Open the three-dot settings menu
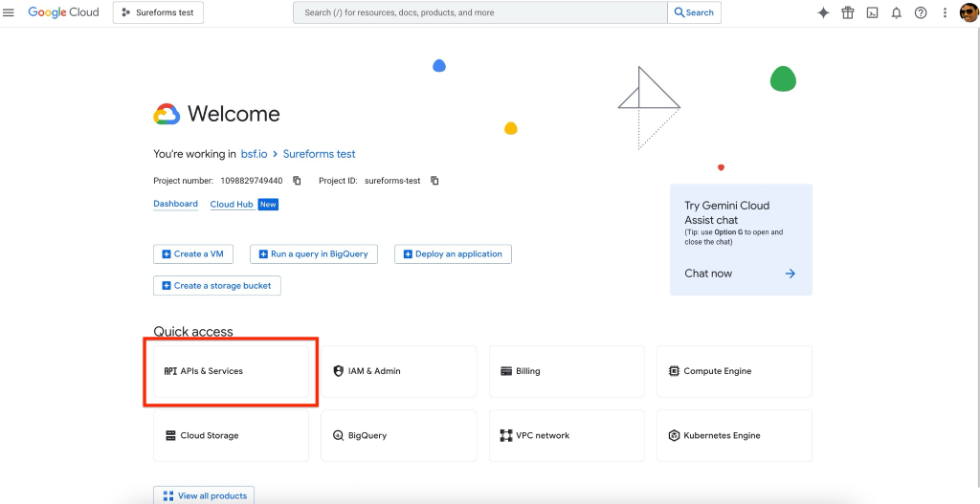The height and width of the screenshot is (504, 980). coord(945,12)
